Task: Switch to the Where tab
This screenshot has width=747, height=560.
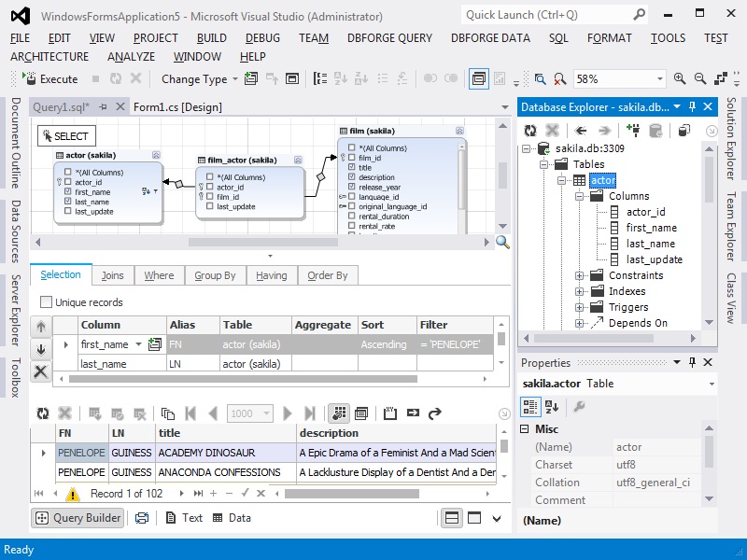Action: [x=159, y=275]
